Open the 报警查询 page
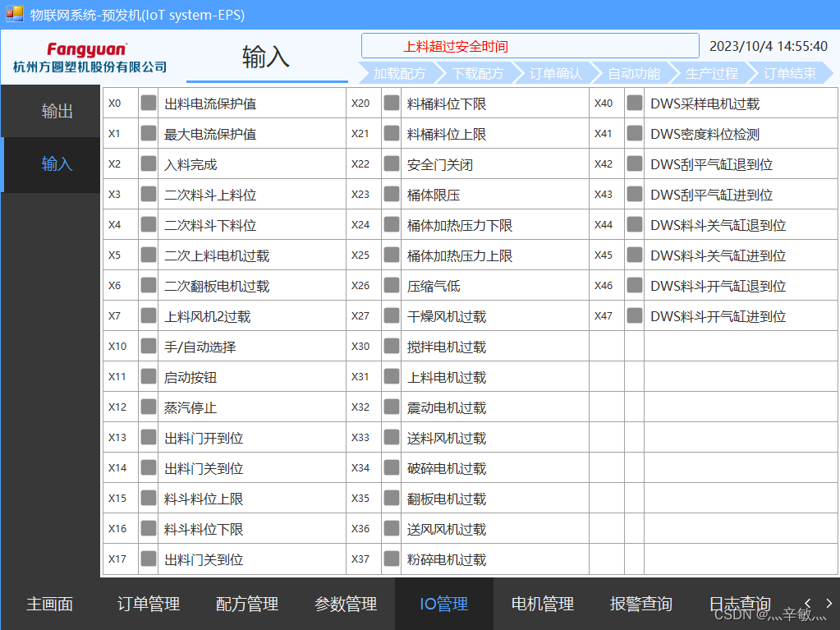This screenshot has height=630, width=840. 641,604
